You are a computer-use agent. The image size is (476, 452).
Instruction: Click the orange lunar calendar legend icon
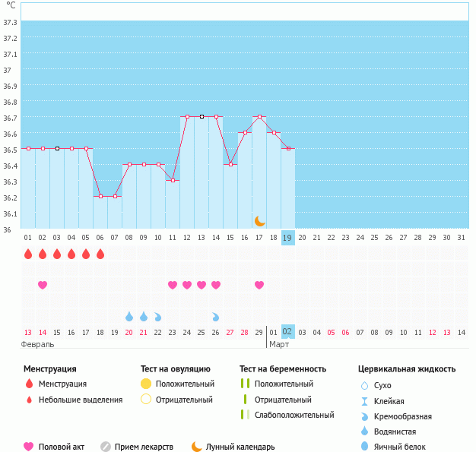pos(197,447)
